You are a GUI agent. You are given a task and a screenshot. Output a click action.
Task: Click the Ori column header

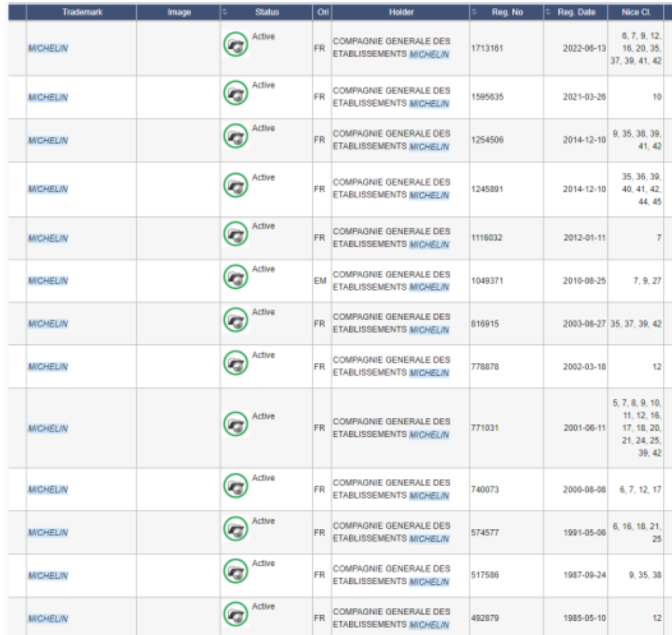point(323,12)
